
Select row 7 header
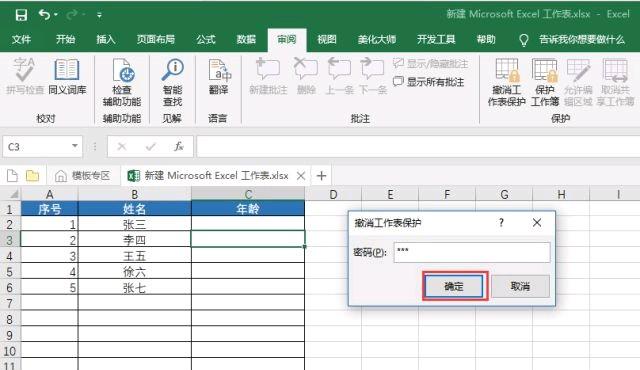9,303
